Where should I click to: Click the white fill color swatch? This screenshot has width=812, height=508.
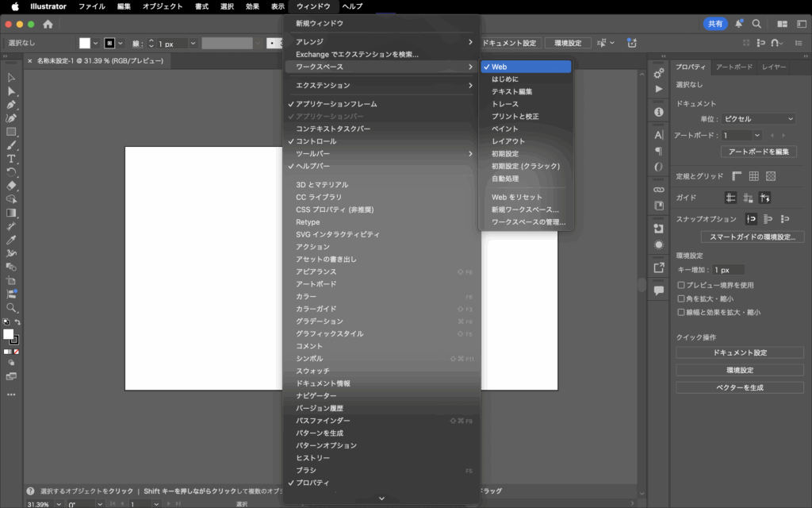coord(9,334)
